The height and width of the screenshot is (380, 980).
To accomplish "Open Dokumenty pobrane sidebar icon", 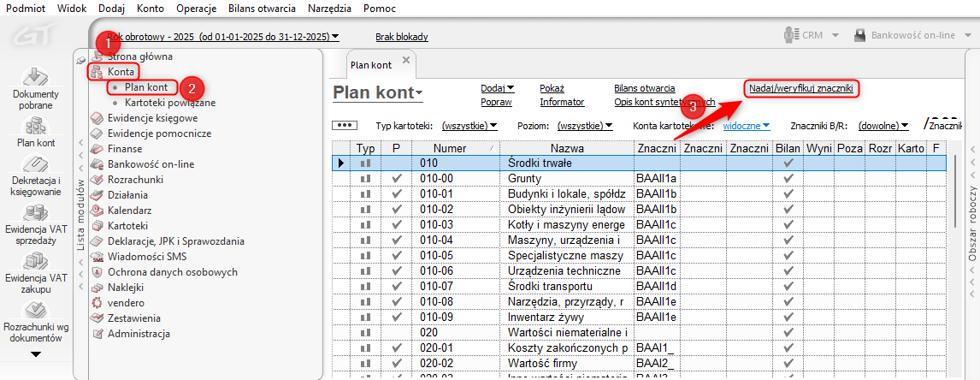I will point(34,79).
